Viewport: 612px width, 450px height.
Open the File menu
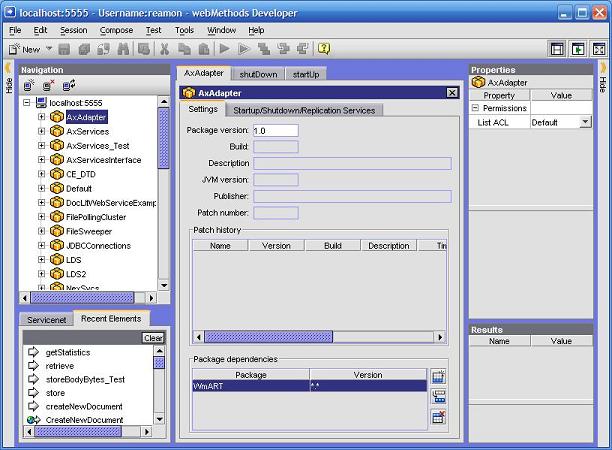pyautogui.click(x=15, y=30)
